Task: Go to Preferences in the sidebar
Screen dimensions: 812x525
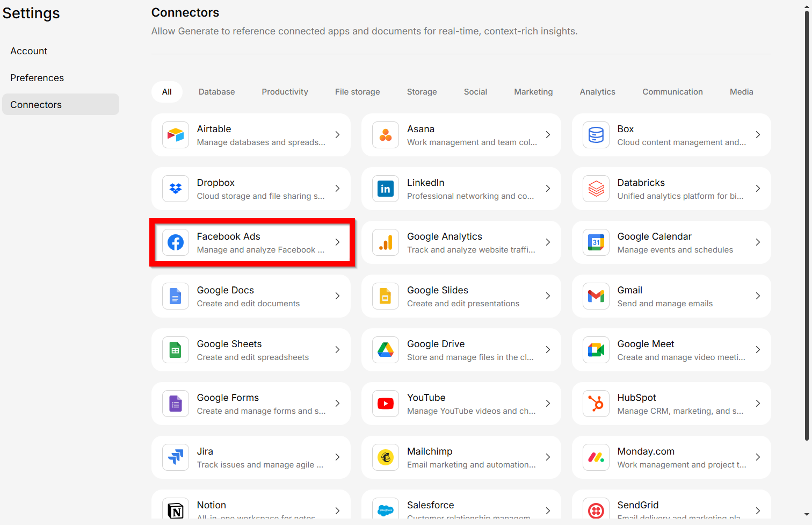Action: tap(37, 78)
